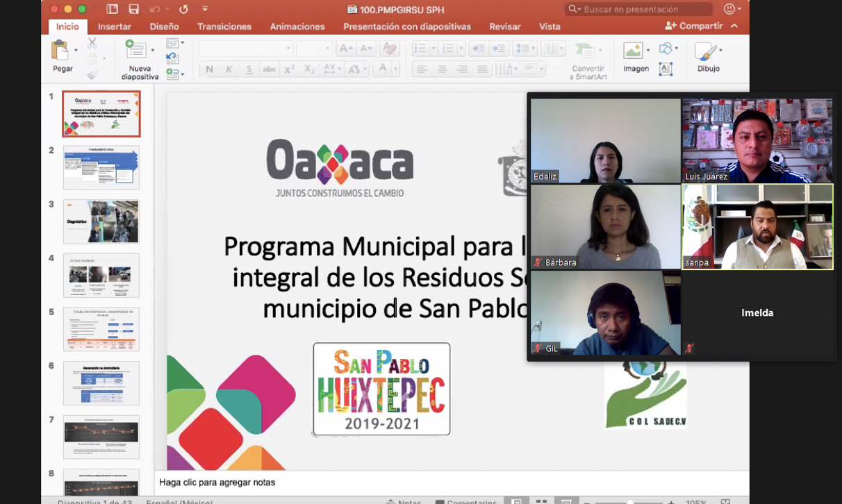Open the customize quick access toolbar dropdown
The width and height of the screenshot is (842, 504).
click(x=205, y=9)
